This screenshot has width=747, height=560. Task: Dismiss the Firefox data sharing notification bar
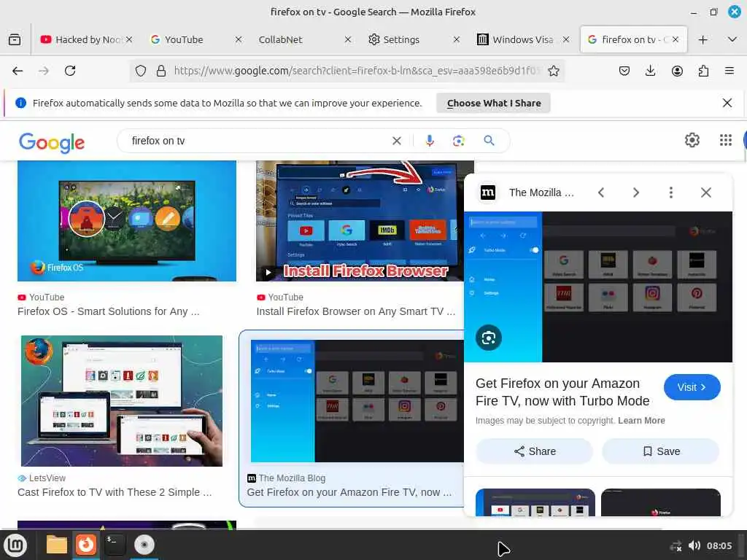pos(727,103)
